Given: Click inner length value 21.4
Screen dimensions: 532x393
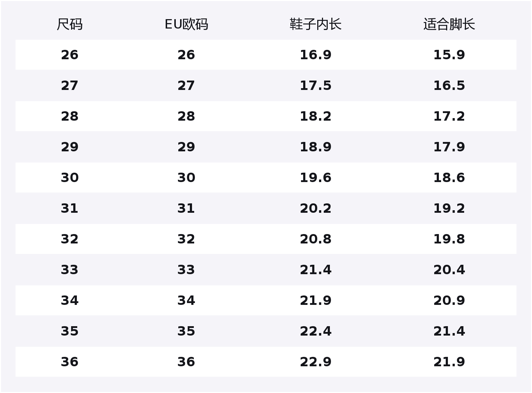Looking at the screenshot, I should (315, 270).
